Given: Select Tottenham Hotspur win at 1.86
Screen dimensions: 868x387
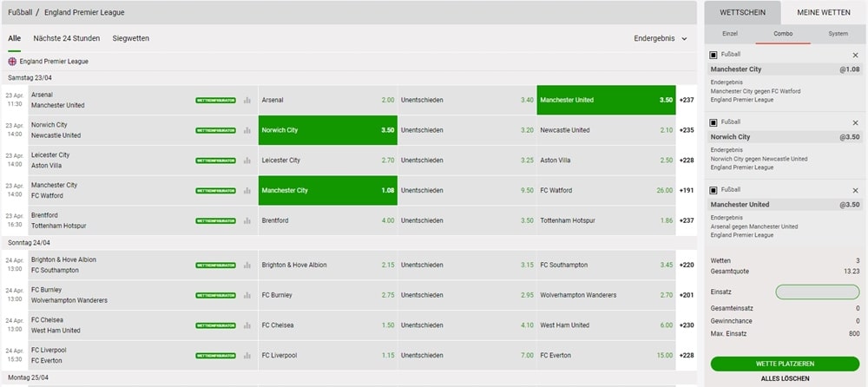Looking at the screenshot, I should pyautogui.click(x=606, y=220).
